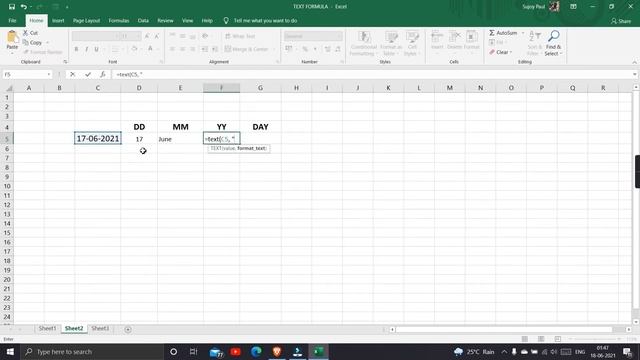Click cell with date 17-06-2021
The width and height of the screenshot is (640, 360).
[98, 138]
